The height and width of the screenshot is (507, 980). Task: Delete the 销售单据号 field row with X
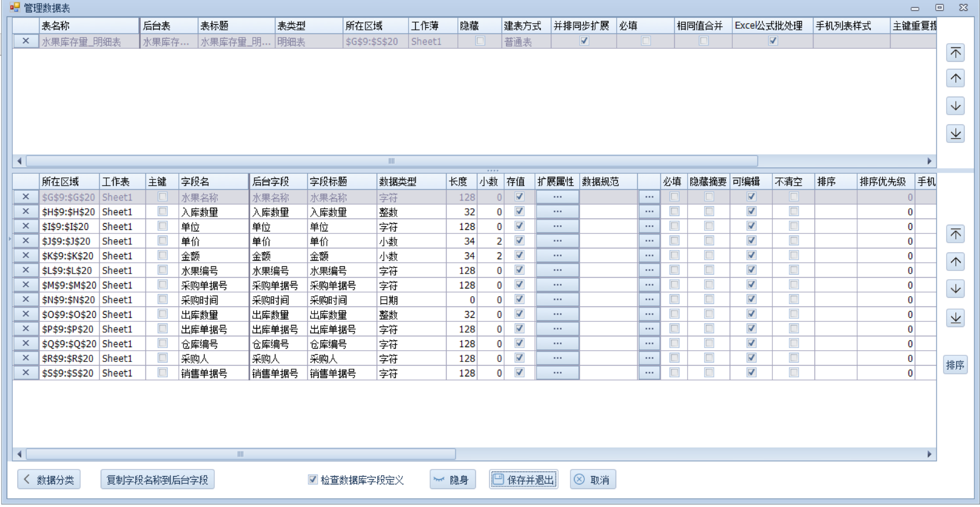pos(26,373)
